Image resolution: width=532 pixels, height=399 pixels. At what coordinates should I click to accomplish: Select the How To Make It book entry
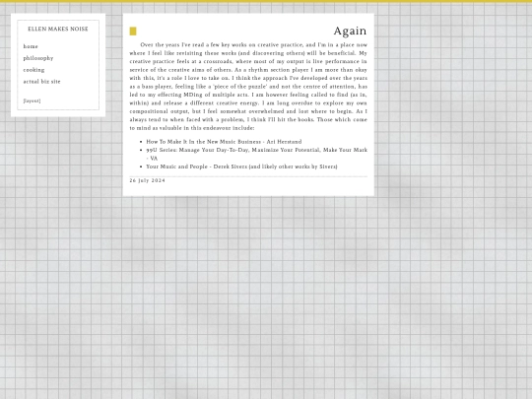[x=224, y=142]
